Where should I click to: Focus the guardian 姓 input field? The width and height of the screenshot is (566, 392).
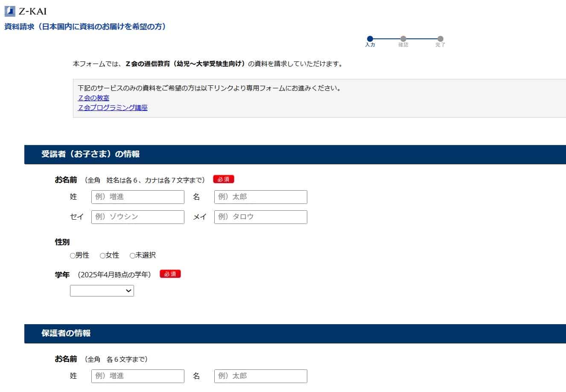pos(138,376)
